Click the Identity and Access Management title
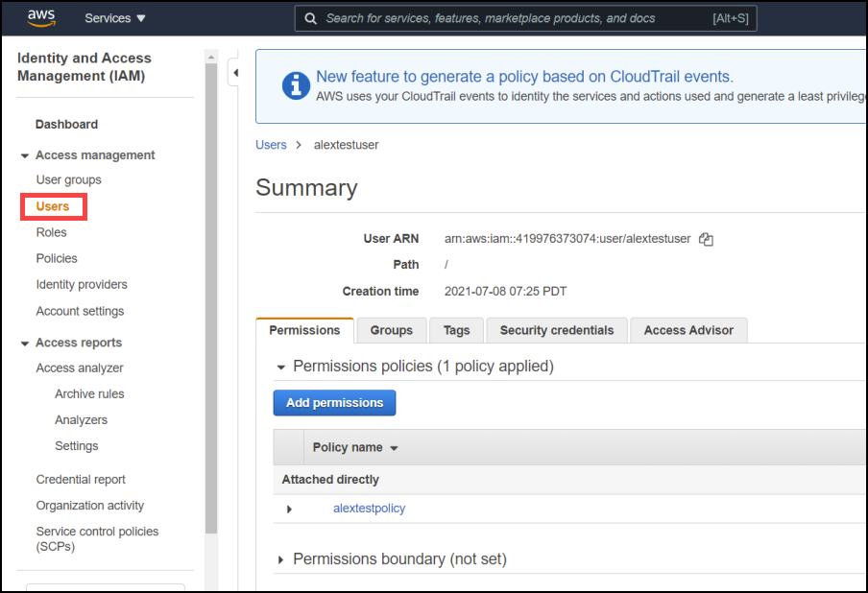868x593 pixels. 84,67
